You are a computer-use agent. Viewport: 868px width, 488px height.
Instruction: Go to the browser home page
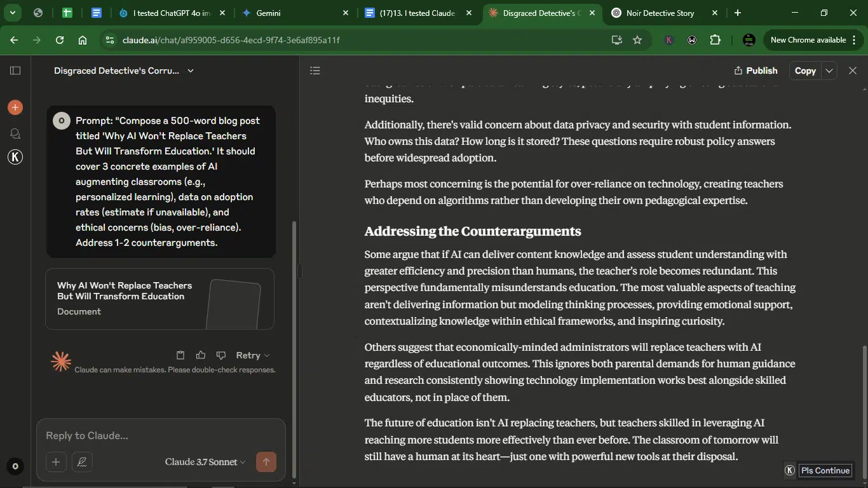tap(83, 40)
